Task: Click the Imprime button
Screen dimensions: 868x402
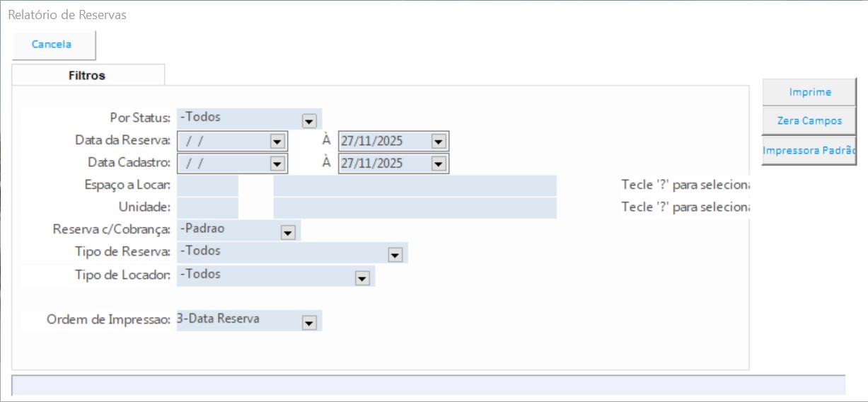Action: coord(810,92)
